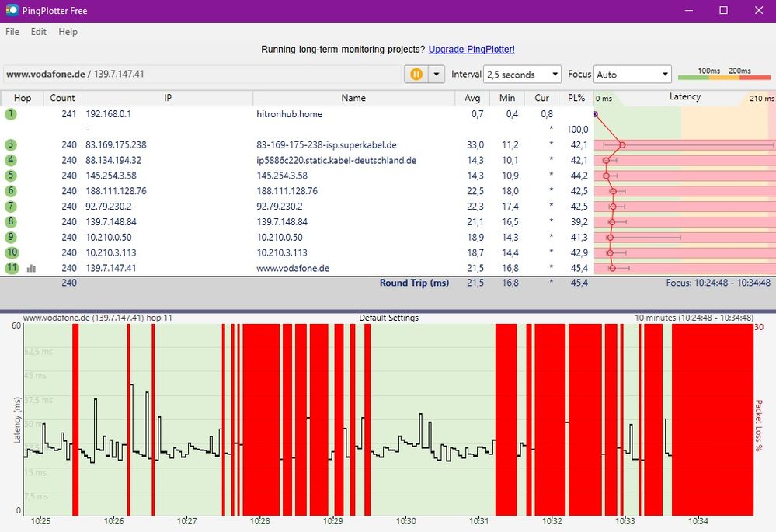The width and height of the screenshot is (776, 532).
Task: Open the File menu
Action: tap(12, 32)
